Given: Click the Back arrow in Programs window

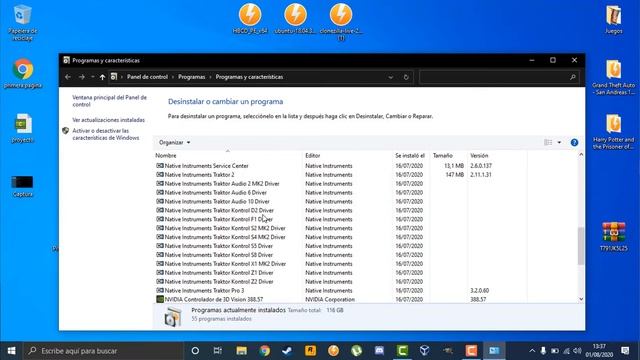Looking at the screenshot, I should pyautogui.click(x=68, y=77).
